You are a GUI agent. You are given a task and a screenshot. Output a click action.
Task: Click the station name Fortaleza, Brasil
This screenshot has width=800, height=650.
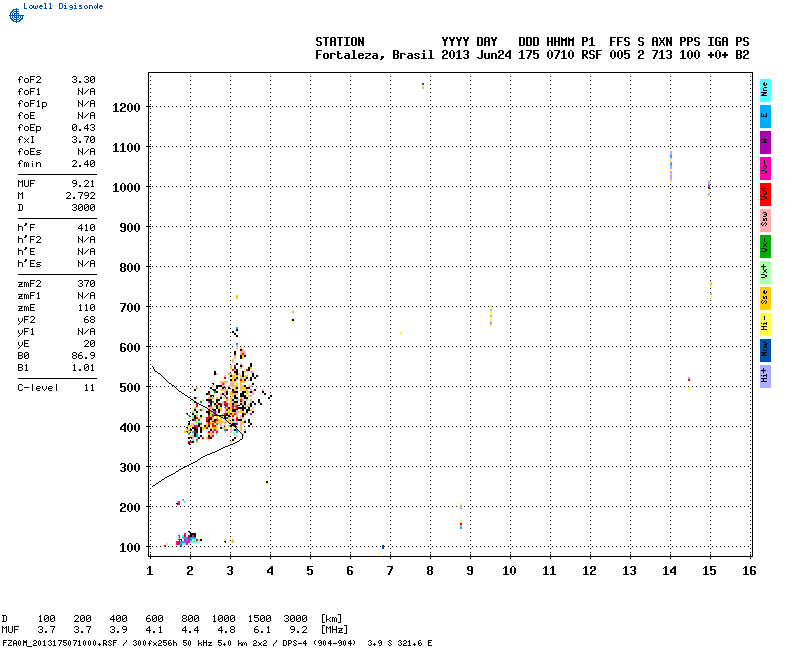click(374, 55)
